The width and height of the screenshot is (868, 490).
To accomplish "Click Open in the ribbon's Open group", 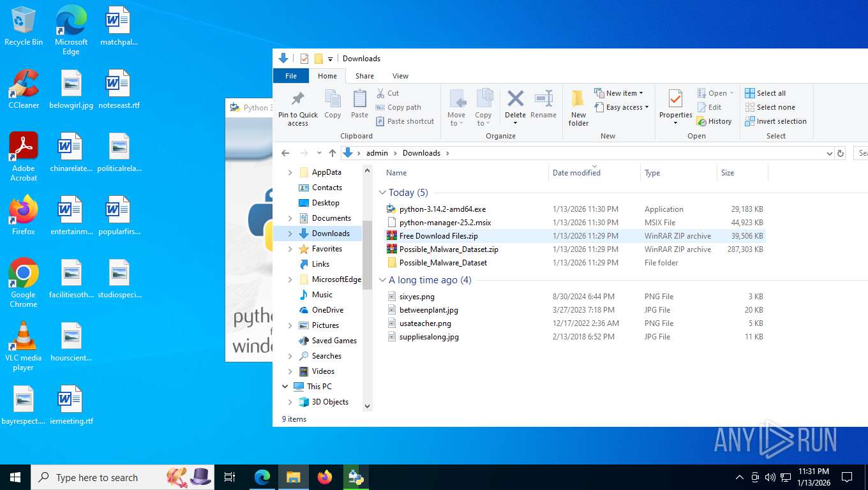I will click(715, 93).
